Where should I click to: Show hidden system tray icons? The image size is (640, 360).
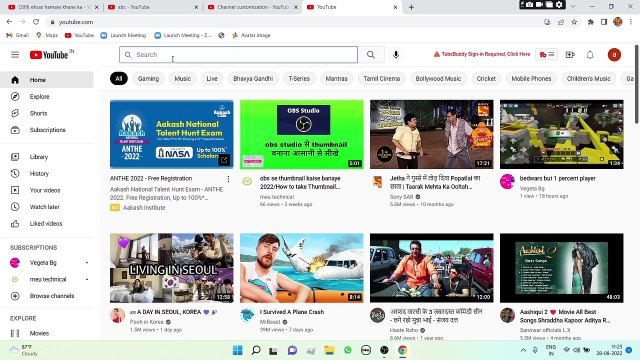pos(523,350)
